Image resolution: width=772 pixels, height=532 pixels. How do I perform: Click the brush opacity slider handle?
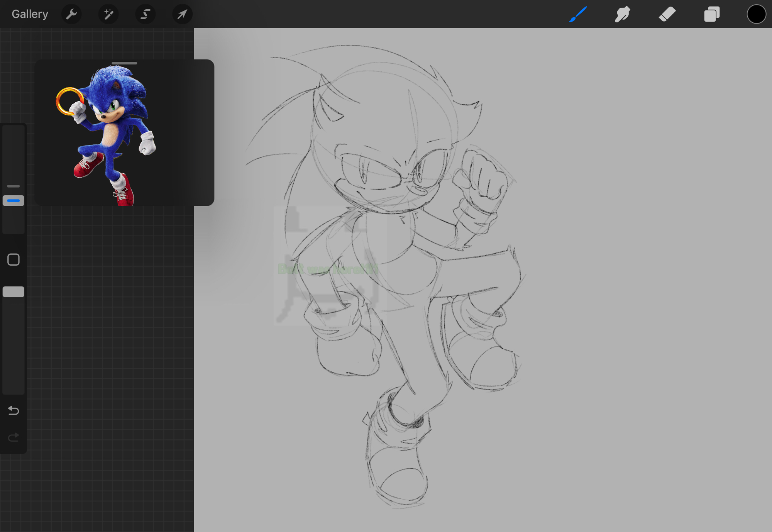click(14, 292)
